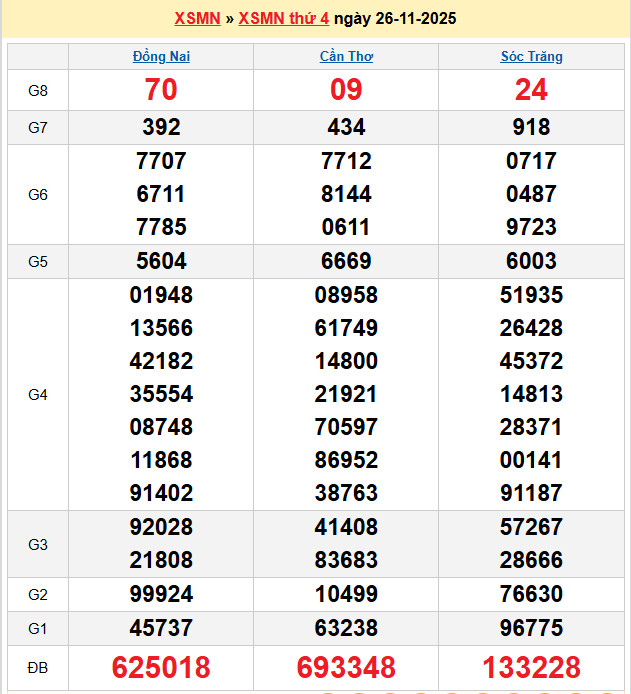Click the date text "ngày 26-11-2025"
Viewport: 631px width, 694px height.
(x=395, y=19)
